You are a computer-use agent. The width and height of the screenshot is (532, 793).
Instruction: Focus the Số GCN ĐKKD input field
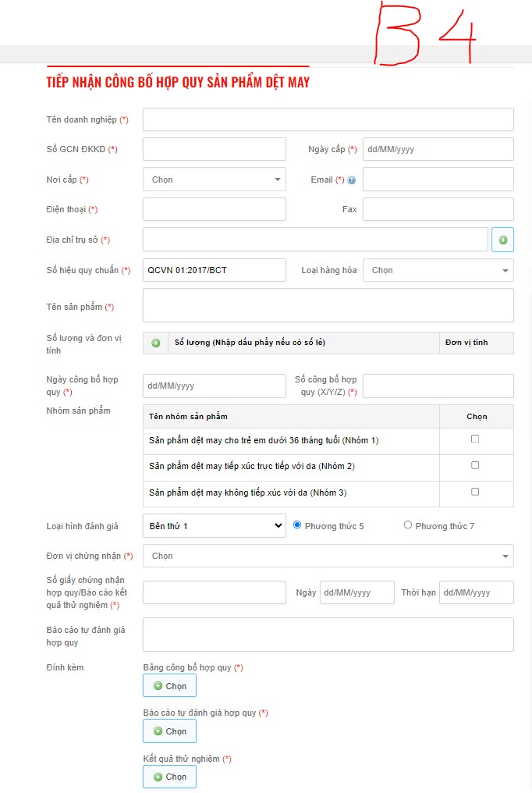pos(215,149)
